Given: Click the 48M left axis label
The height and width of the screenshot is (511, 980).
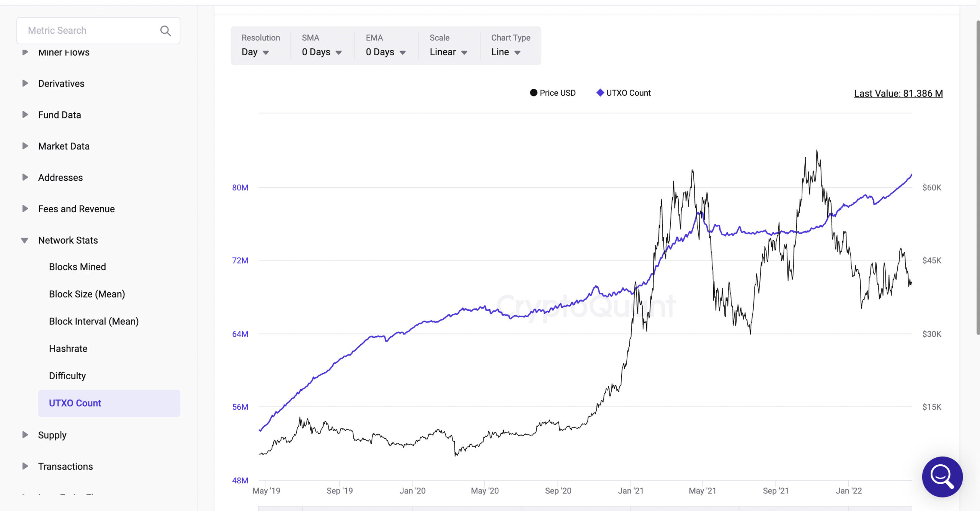Looking at the screenshot, I should [240, 480].
